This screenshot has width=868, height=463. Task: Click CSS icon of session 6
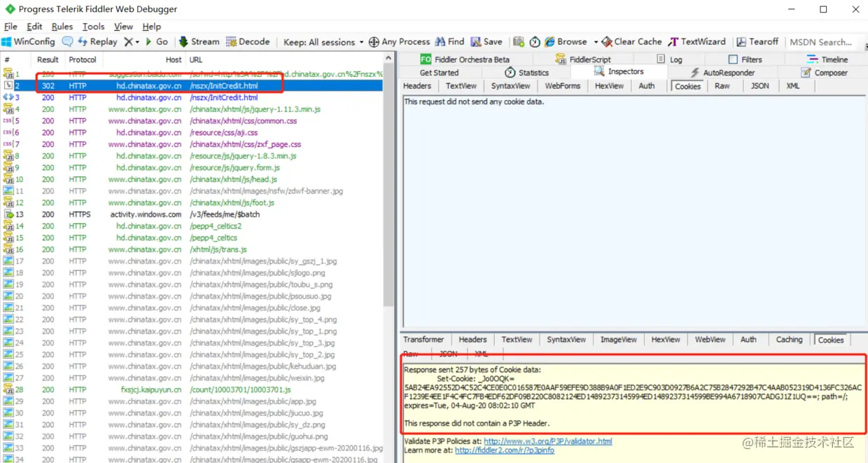pyautogui.click(x=8, y=133)
